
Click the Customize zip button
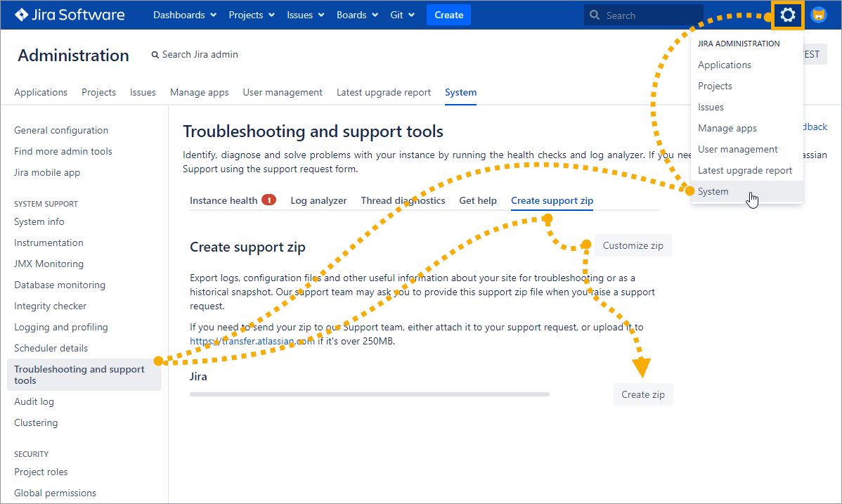coord(633,245)
